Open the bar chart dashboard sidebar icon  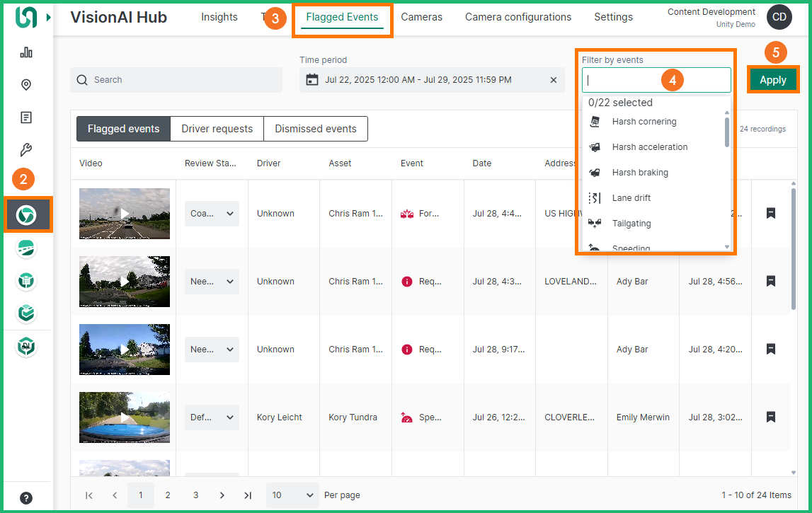(x=26, y=52)
